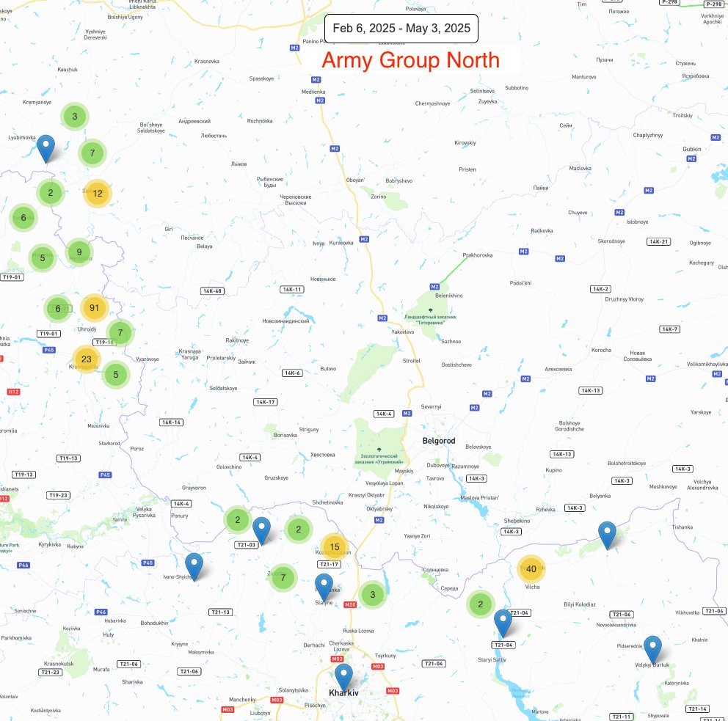Expand green cluster 2 left of the 15 cluster
The image size is (728, 721).
coord(299,529)
